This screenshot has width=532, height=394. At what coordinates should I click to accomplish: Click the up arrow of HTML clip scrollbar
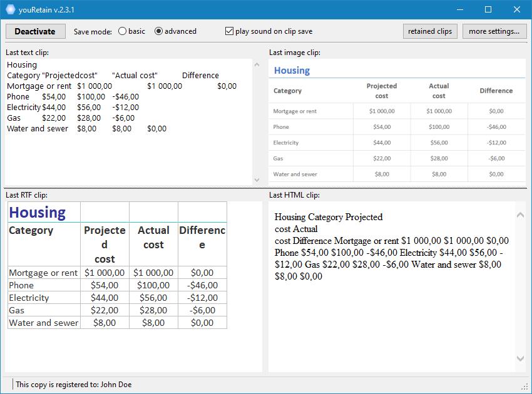[x=520, y=215]
